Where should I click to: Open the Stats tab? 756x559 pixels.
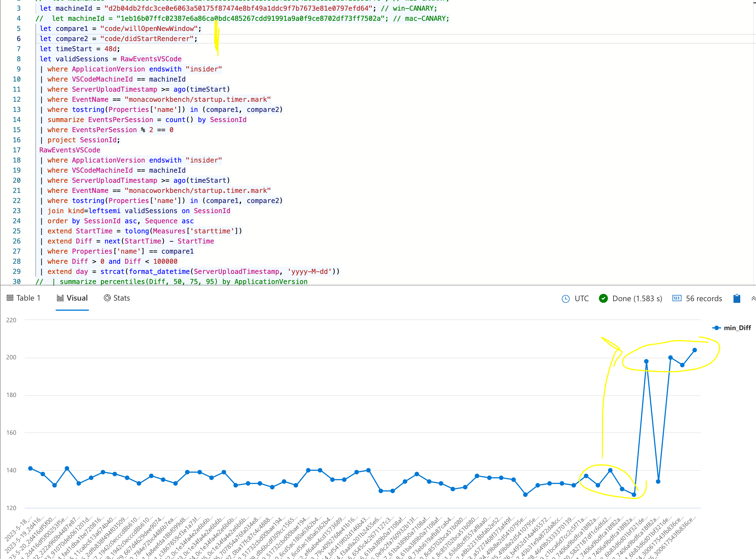[x=122, y=298]
